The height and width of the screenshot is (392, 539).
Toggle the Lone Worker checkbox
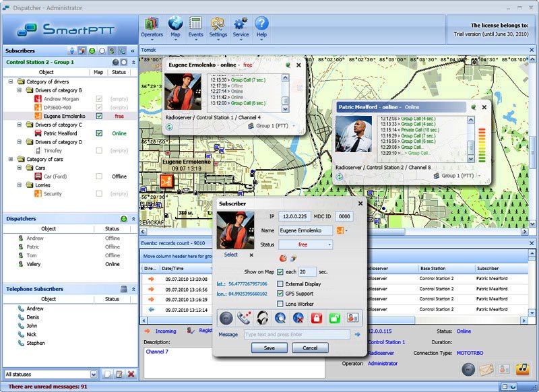point(280,304)
